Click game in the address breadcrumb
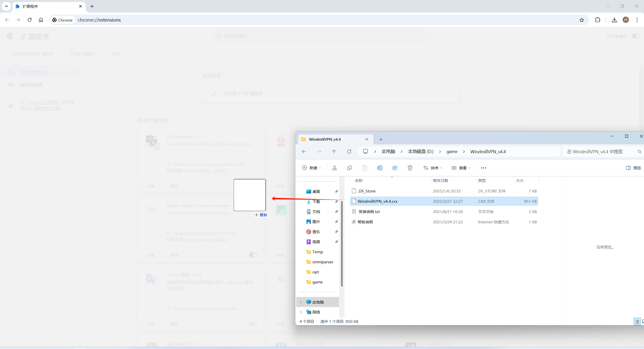This screenshot has width=644, height=349. (x=452, y=152)
